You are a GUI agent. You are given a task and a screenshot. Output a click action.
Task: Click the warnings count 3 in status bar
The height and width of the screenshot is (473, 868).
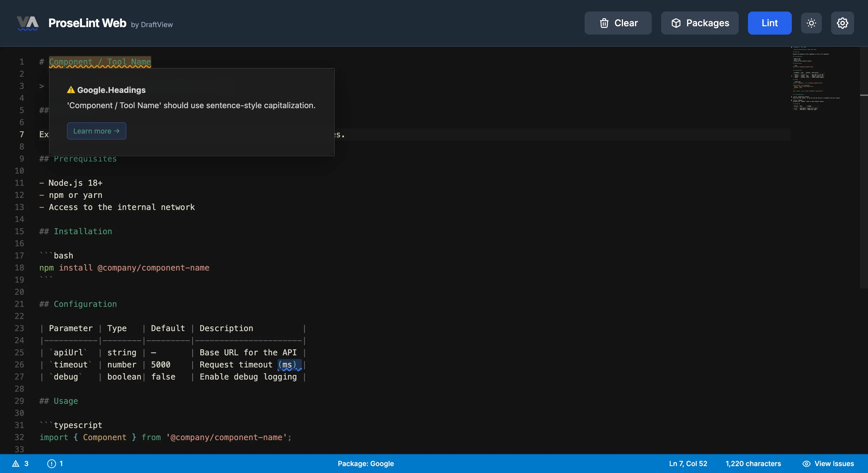(20, 463)
